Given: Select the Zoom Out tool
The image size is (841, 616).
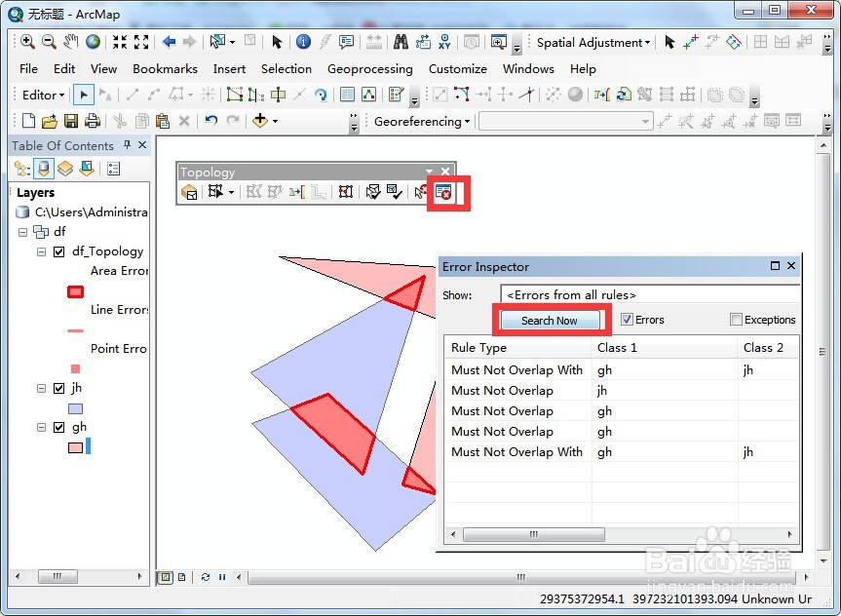Looking at the screenshot, I should (50, 42).
